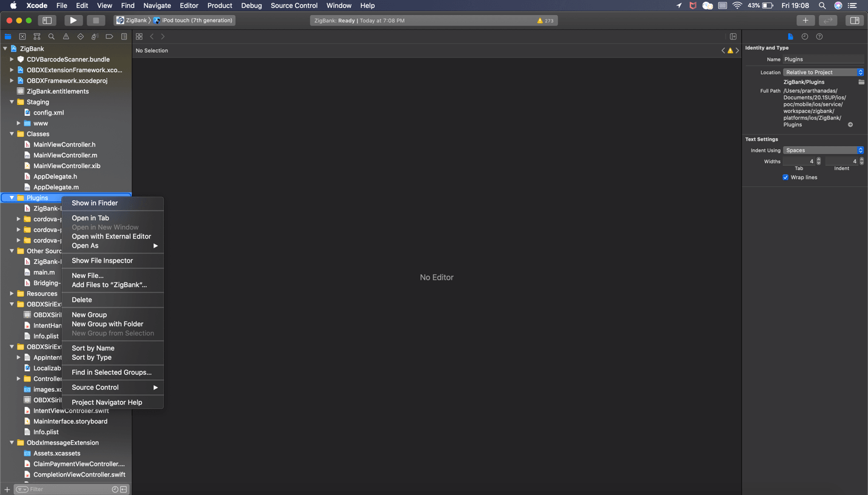
Task: Collapse the ObdxImessageExtension group
Action: pos(12,443)
